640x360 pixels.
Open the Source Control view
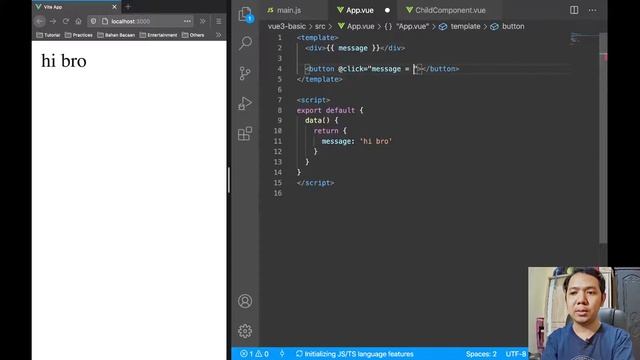[x=245, y=73]
